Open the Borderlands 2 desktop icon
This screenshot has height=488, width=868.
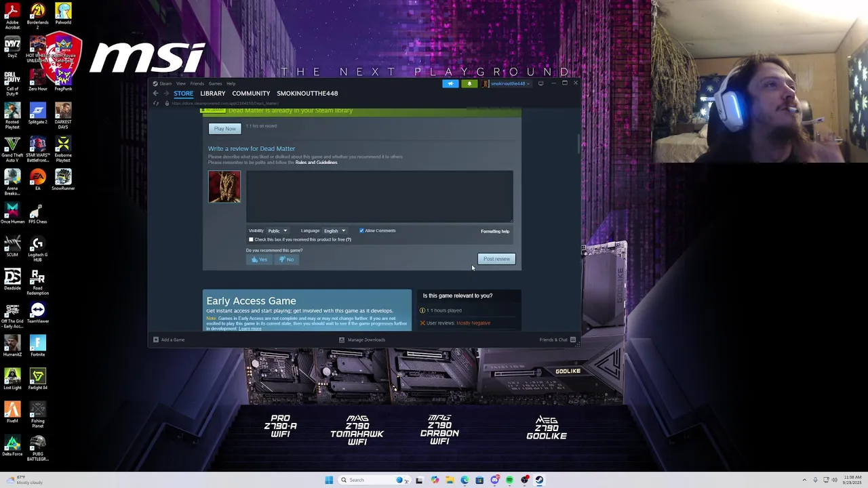[x=37, y=16]
